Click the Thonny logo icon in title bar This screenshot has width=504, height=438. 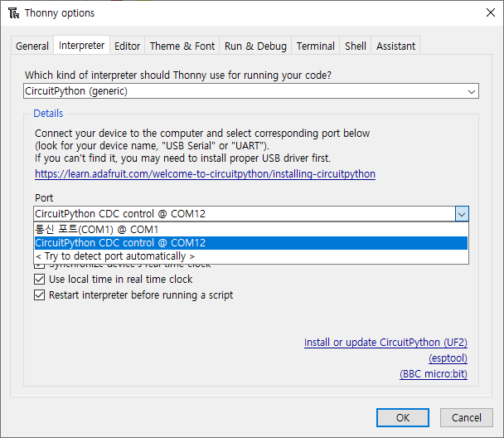[14, 13]
